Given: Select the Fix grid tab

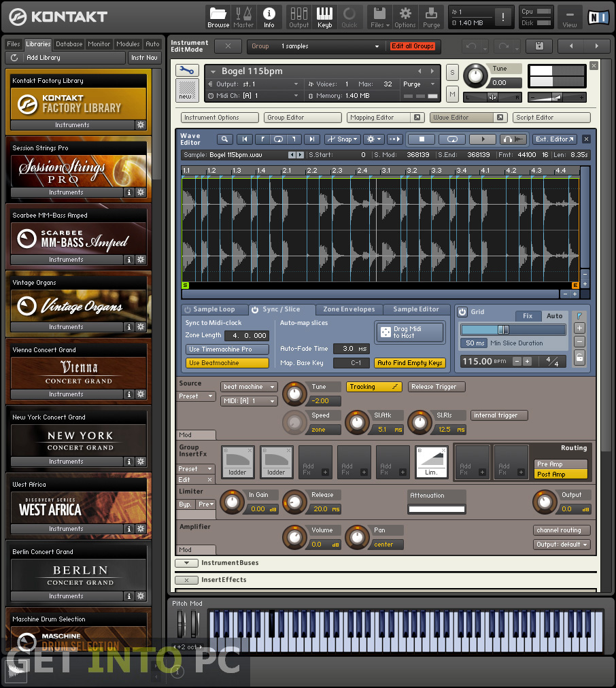Looking at the screenshot, I should coord(528,316).
